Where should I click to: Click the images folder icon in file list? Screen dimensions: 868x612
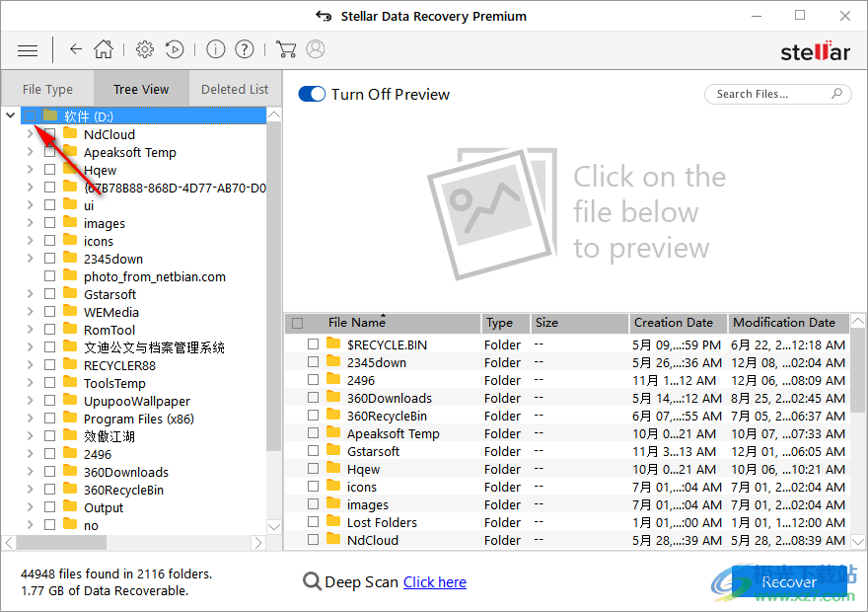[333, 503]
